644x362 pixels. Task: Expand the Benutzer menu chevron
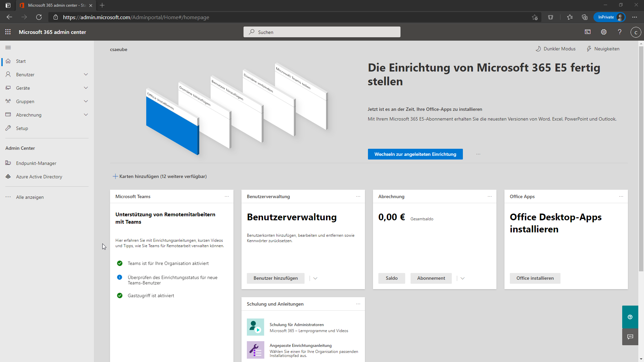click(x=86, y=75)
